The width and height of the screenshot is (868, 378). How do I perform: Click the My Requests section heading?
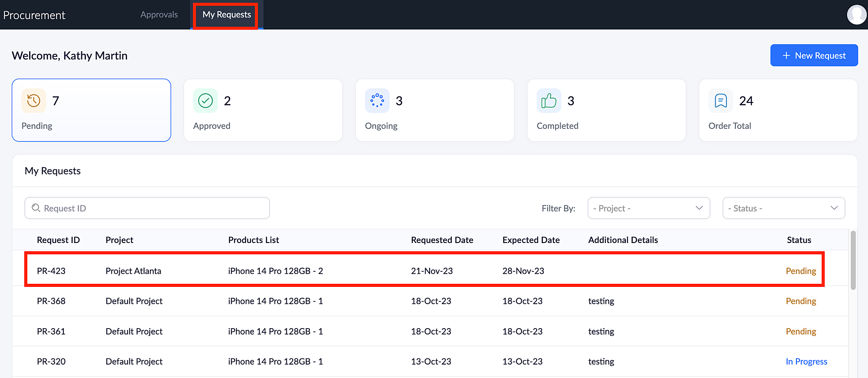click(53, 171)
